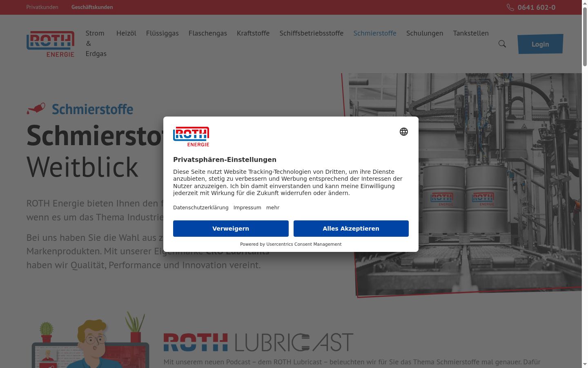Open the language globe icon in consent dialog
The image size is (588, 368).
click(404, 132)
